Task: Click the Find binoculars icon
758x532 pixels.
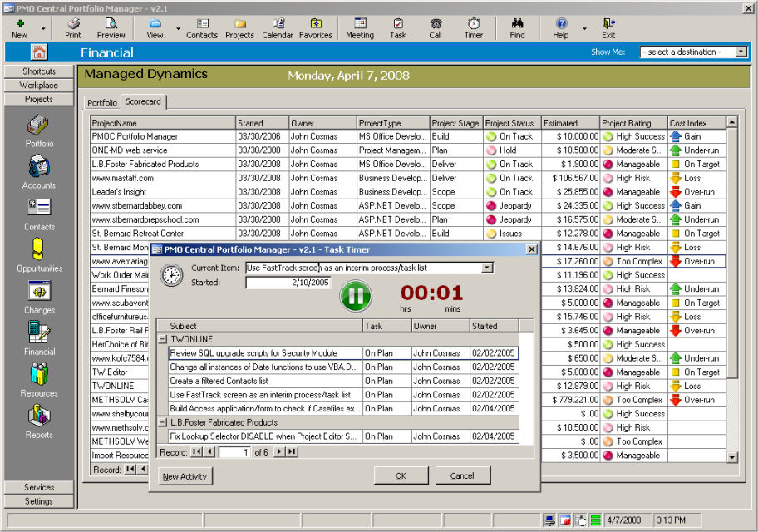Action: coord(517,28)
